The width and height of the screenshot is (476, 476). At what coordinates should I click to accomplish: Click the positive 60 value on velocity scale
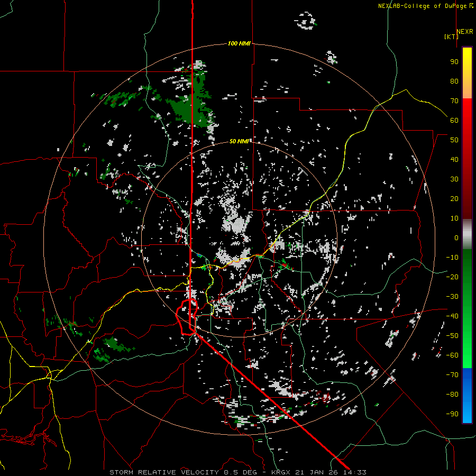coord(454,120)
